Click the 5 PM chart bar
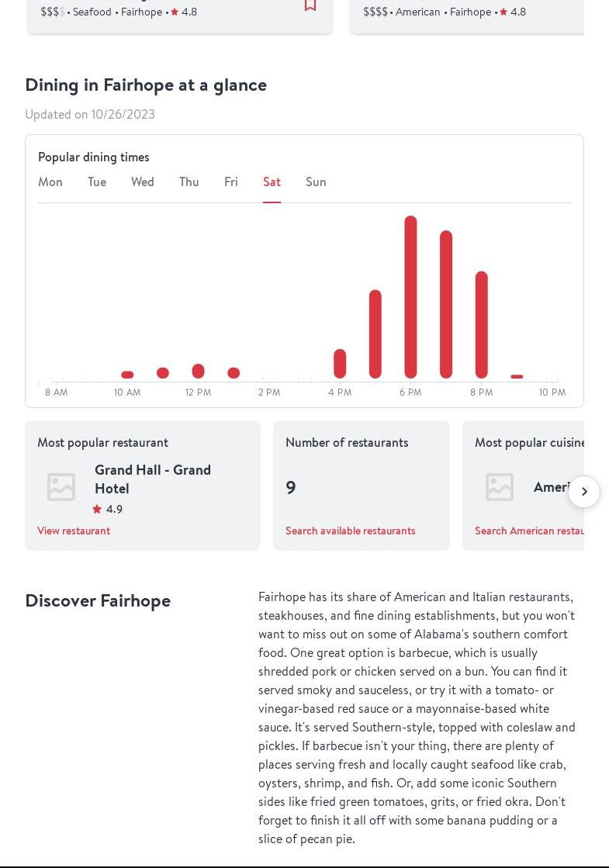The image size is (609, 868). pos(375,334)
